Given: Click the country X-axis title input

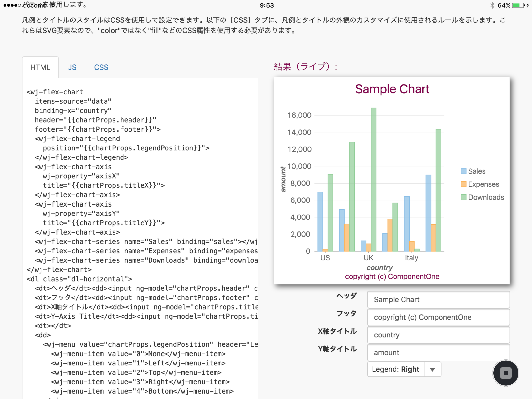Looking at the screenshot, I should (438, 335).
